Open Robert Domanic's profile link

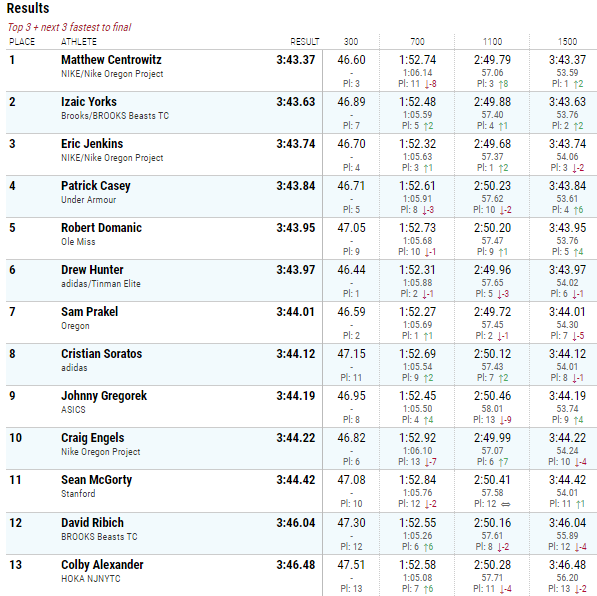tap(101, 228)
